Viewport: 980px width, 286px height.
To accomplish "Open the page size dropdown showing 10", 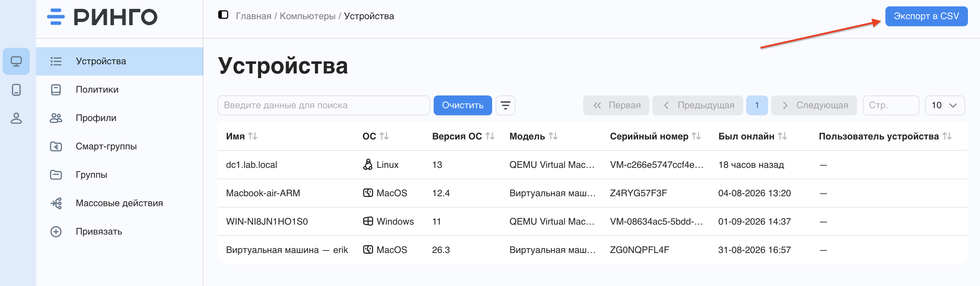I will 945,105.
